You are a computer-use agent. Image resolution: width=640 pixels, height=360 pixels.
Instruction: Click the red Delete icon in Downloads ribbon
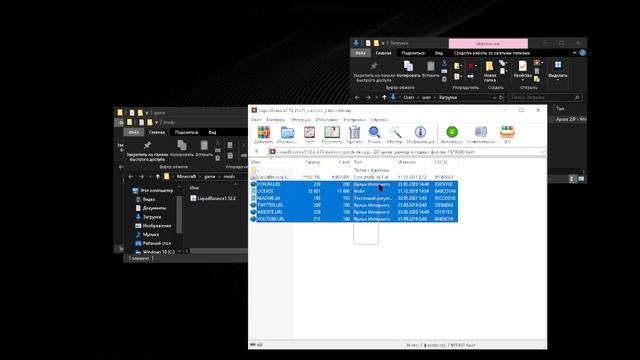(471, 66)
